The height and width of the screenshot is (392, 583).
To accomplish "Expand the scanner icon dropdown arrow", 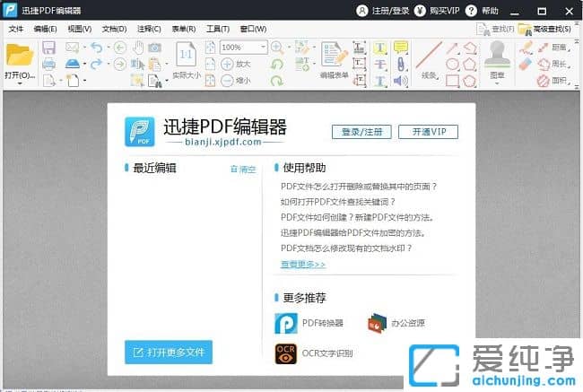I will [84, 64].
